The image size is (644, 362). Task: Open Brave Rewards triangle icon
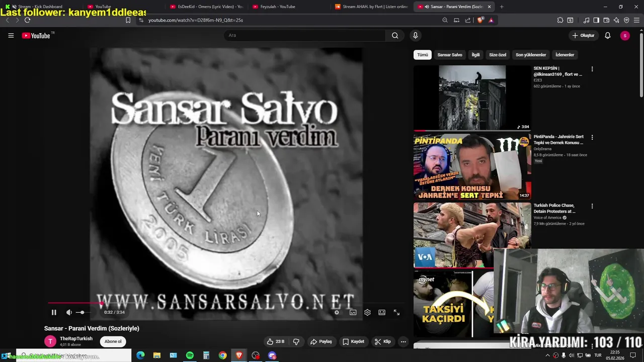[x=491, y=20]
